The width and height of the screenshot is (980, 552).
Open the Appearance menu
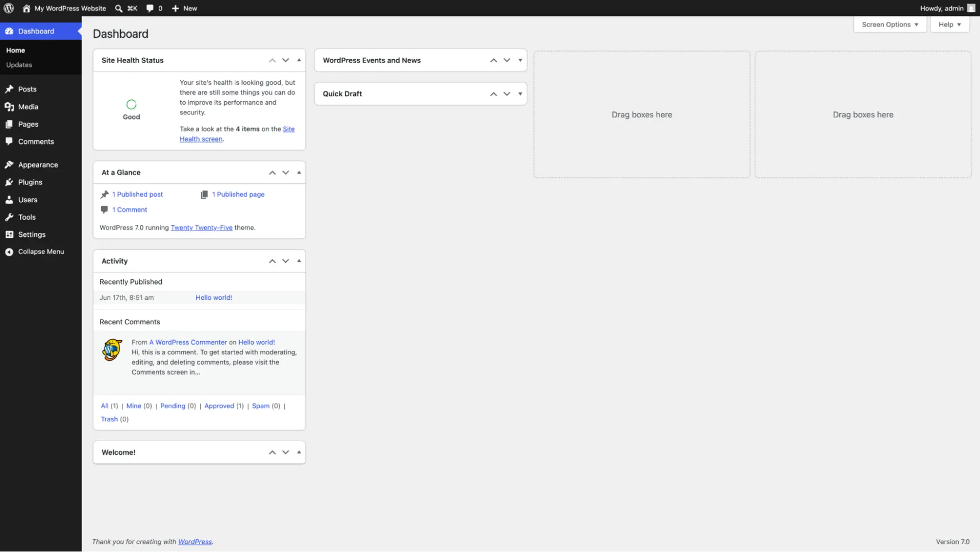click(41, 165)
